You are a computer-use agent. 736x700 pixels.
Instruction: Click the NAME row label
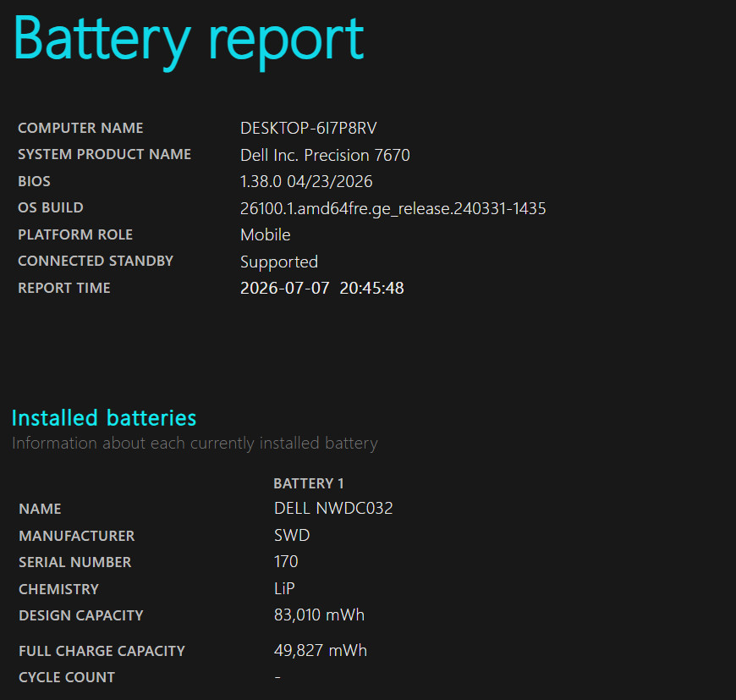click(40, 509)
